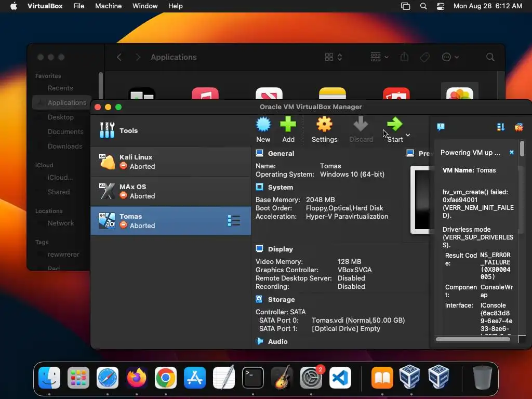Open Safari from the Dock

[x=108, y=377]
